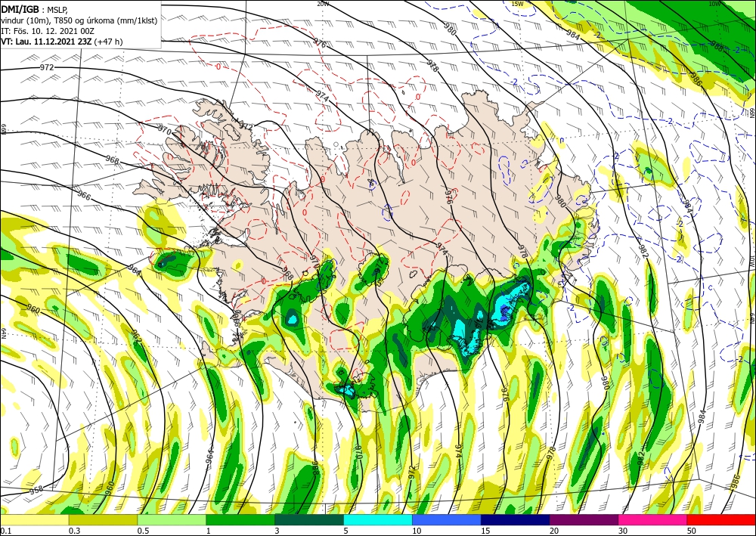The height and width of the screenshot is (536, 756).
Task: Click the "64N" latitude label on left edge
Action: 3,333
